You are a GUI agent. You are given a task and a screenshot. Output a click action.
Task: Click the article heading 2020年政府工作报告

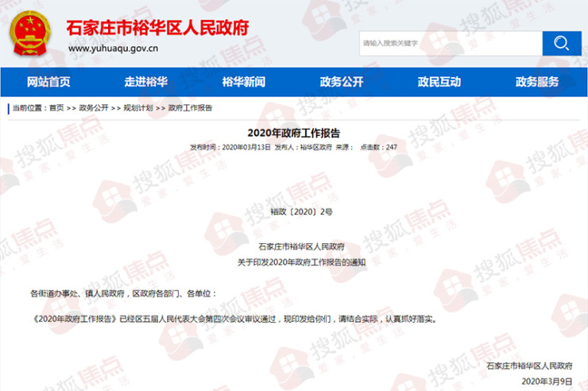pos(294,133)
